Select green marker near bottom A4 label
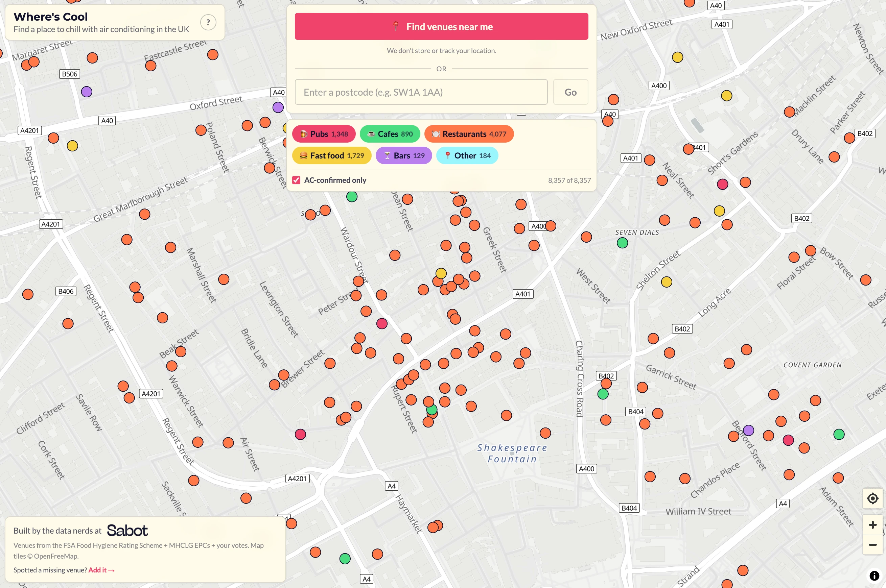 pos(345,559)
